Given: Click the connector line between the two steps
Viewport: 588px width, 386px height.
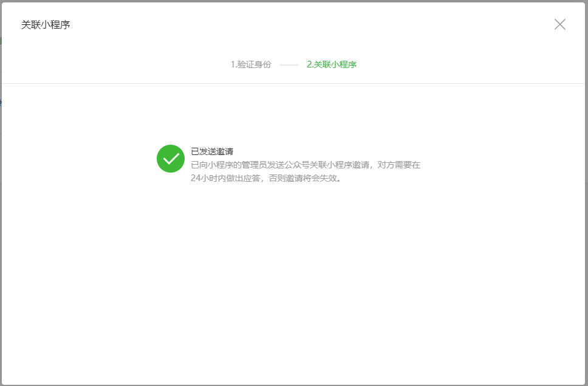Looking at the screenshot, I should [289, 64].
